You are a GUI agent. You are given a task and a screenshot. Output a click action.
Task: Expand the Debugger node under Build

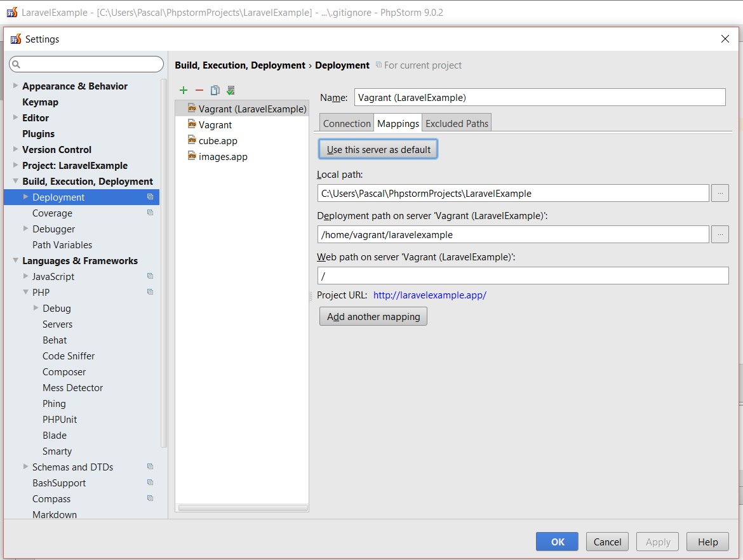(x=26, y=229)
